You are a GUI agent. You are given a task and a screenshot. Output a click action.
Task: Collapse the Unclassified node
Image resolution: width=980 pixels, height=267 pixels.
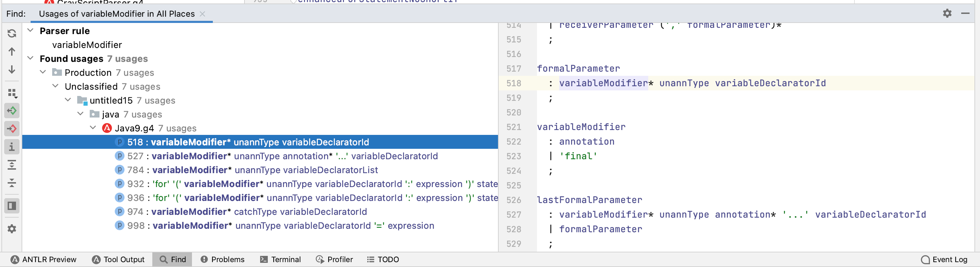(56, 86)
